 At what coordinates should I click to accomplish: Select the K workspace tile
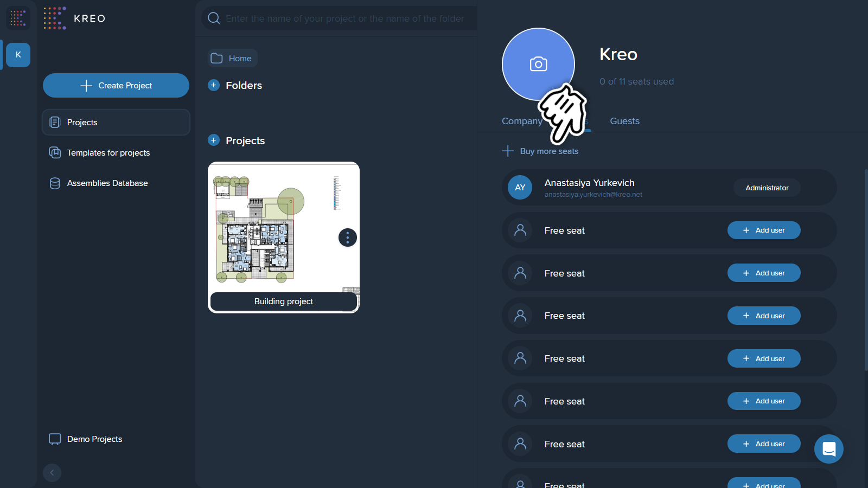[18, 55]
